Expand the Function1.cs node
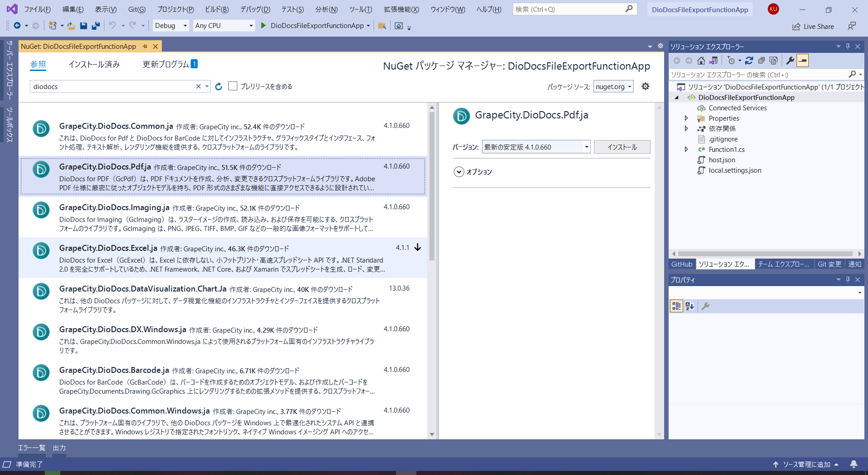 click(686, 150)
